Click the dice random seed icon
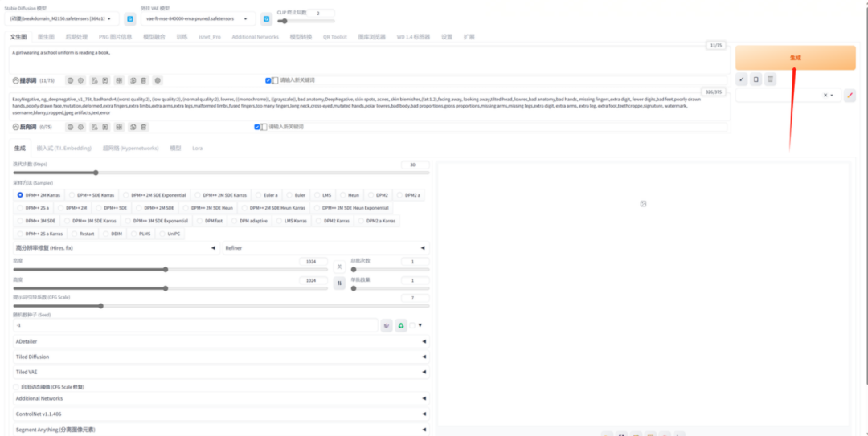The width and height of the screenshot is (868, 436). point(387,325)
